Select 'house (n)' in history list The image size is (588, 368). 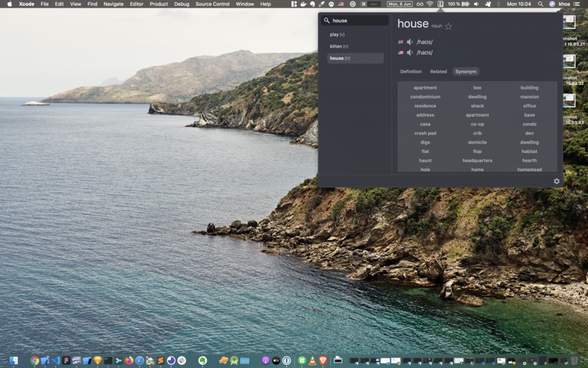[x=355, y=58]
